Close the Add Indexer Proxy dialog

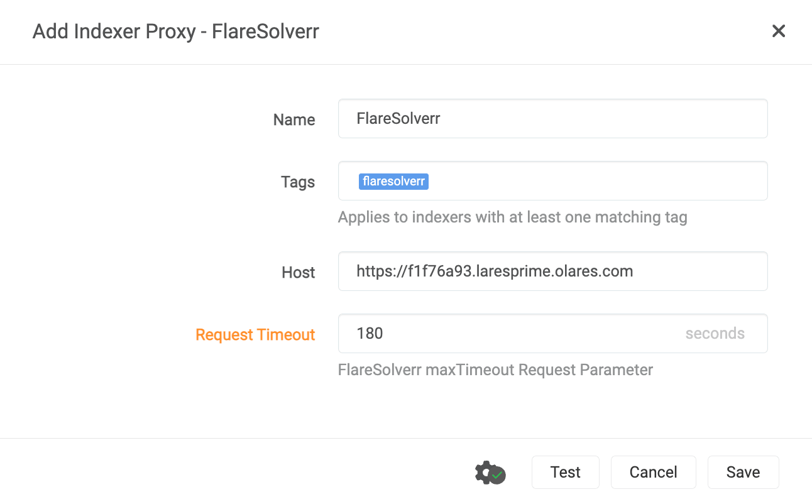779,31
